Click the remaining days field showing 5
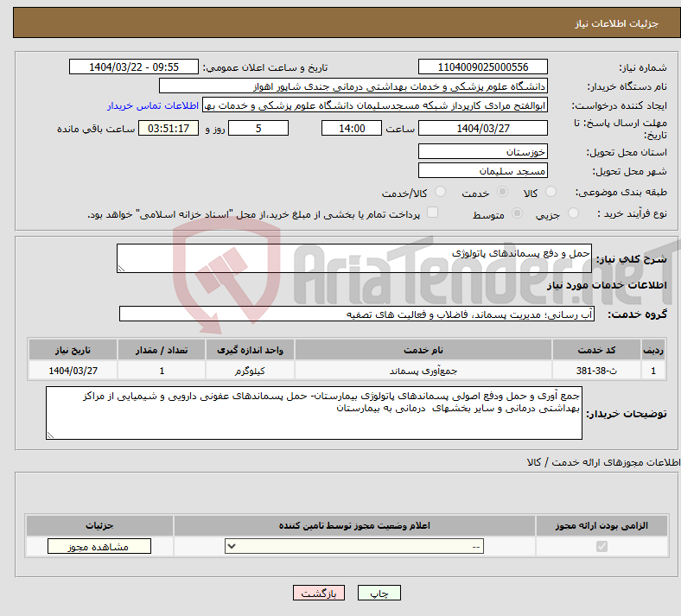 click(x=258, y=128)
